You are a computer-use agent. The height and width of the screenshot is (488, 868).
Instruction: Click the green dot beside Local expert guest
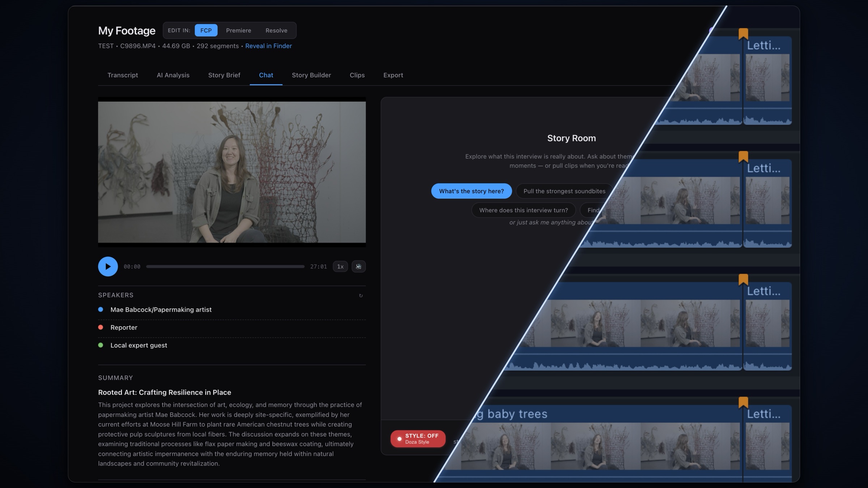pyautogui.click(x=101, y=345)
